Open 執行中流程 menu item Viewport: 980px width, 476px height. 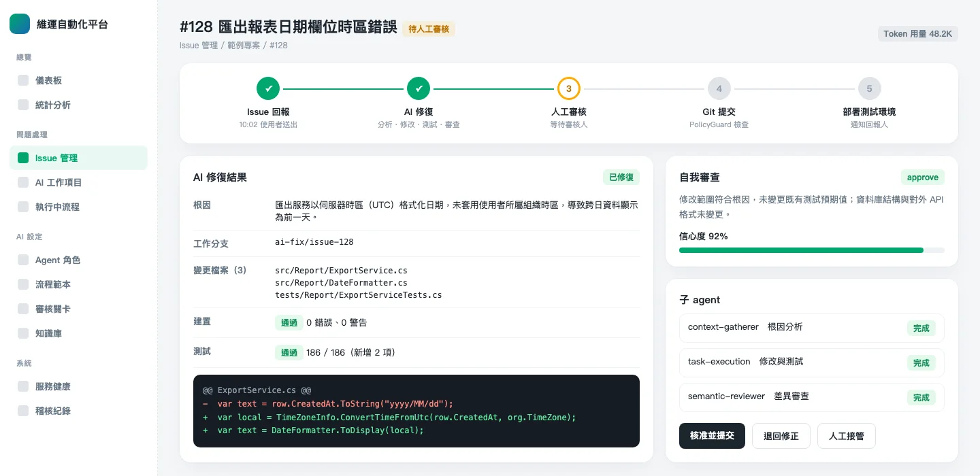click(78, 207)
